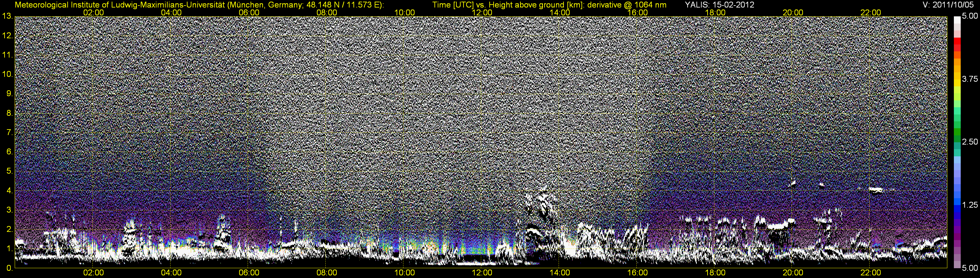980x278 pixels.
Task: Click '06:00' on the upper time axis
Action: pyautogui.click(x=249, y=12)
